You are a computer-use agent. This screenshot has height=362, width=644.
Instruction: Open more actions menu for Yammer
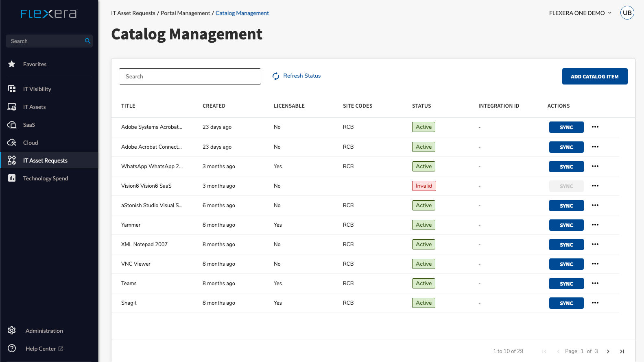coord(595,225)
